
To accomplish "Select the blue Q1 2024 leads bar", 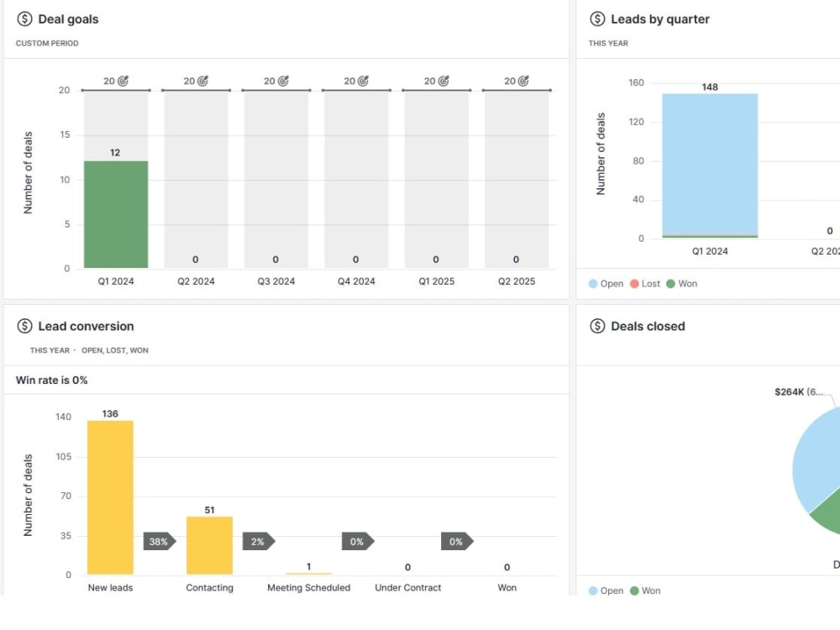I will pos(710,164).
